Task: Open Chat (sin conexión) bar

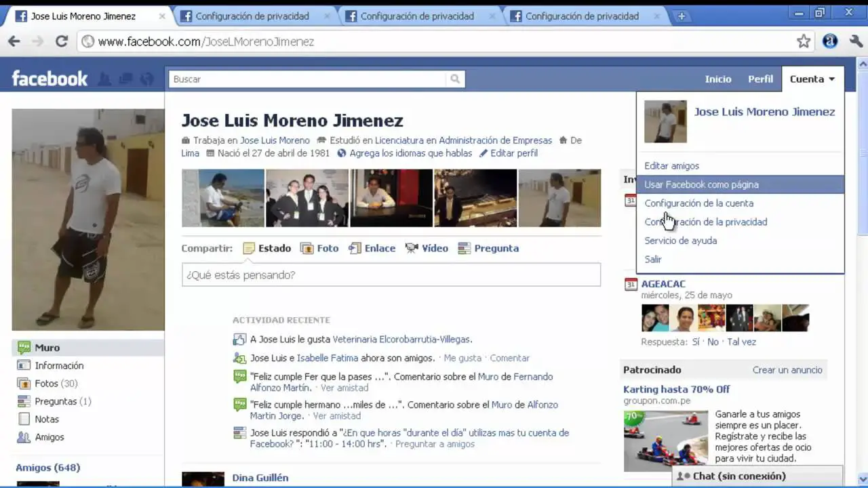Action: [x=757, y=476]
